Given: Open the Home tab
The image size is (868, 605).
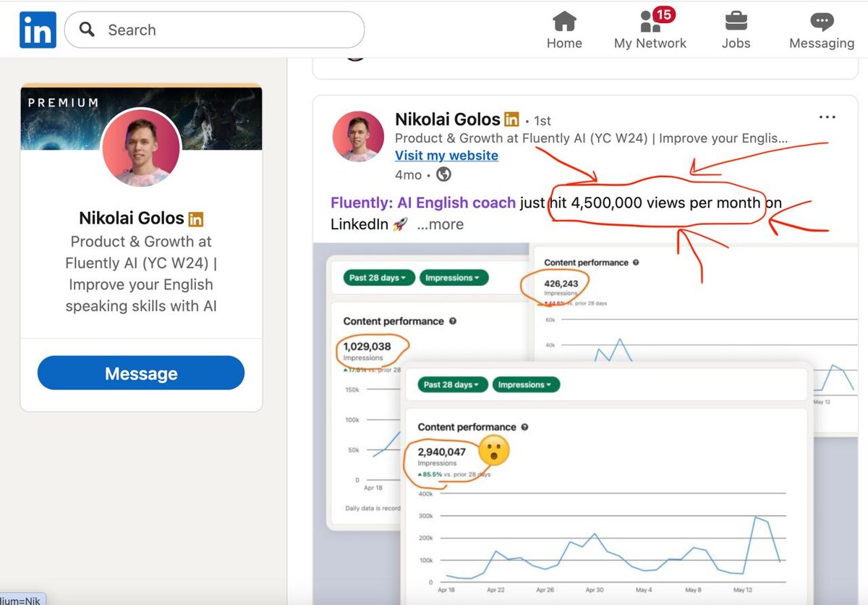Looking at the screenshot, I should click(564, 30).
